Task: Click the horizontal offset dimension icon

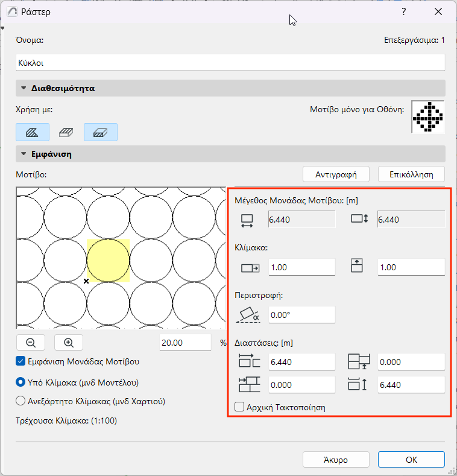Action: tap(250, 384)
